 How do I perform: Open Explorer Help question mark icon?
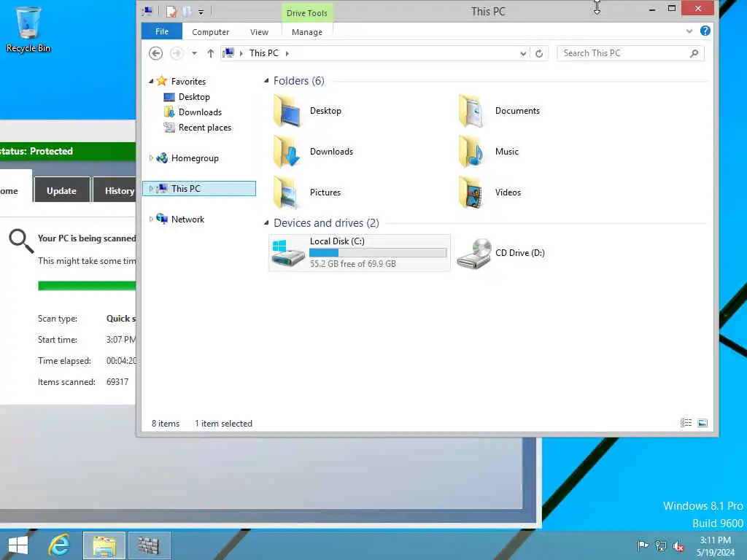[705, 31]
